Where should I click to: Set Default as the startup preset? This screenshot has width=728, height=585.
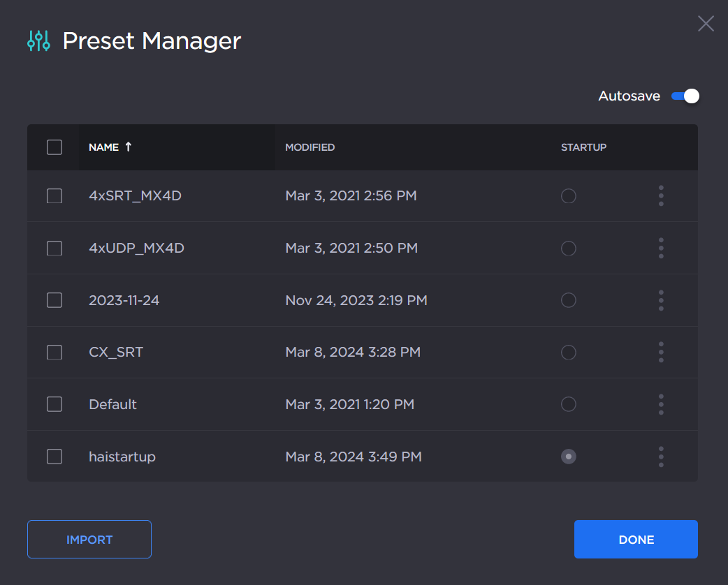[569, 404]
